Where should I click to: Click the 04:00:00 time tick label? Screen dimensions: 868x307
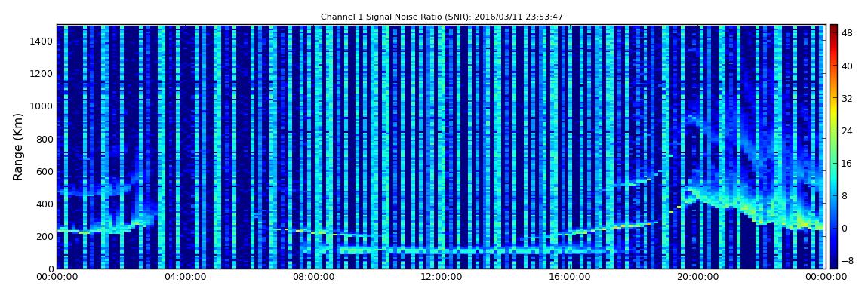185,277
